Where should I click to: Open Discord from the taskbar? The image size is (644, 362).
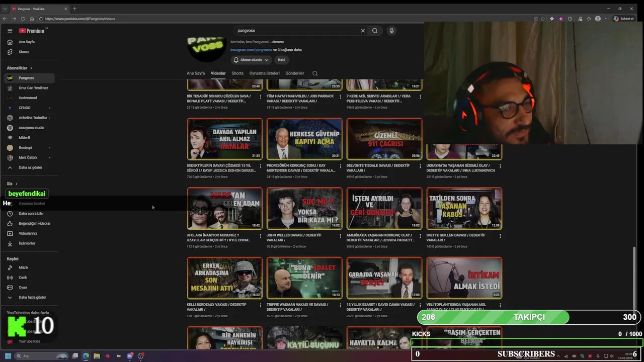pos(130,356)
